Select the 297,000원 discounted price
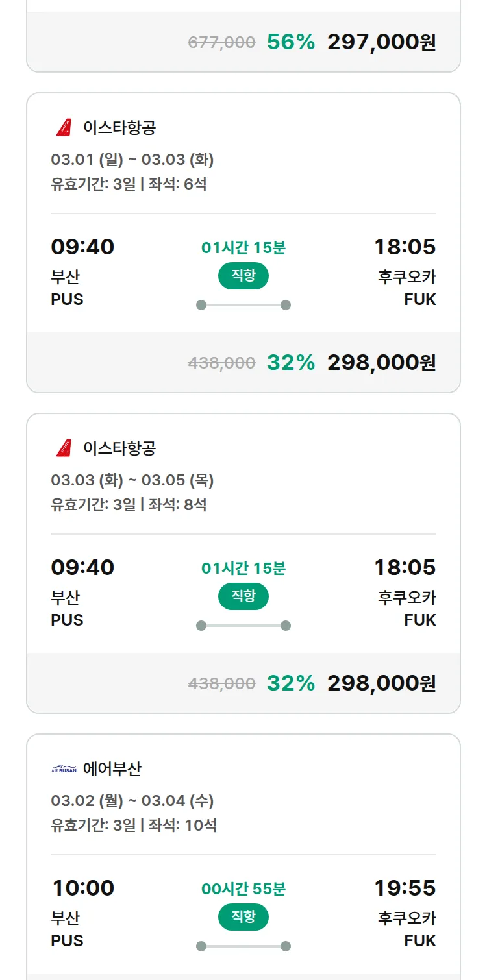487x980 pixels. 381,42
